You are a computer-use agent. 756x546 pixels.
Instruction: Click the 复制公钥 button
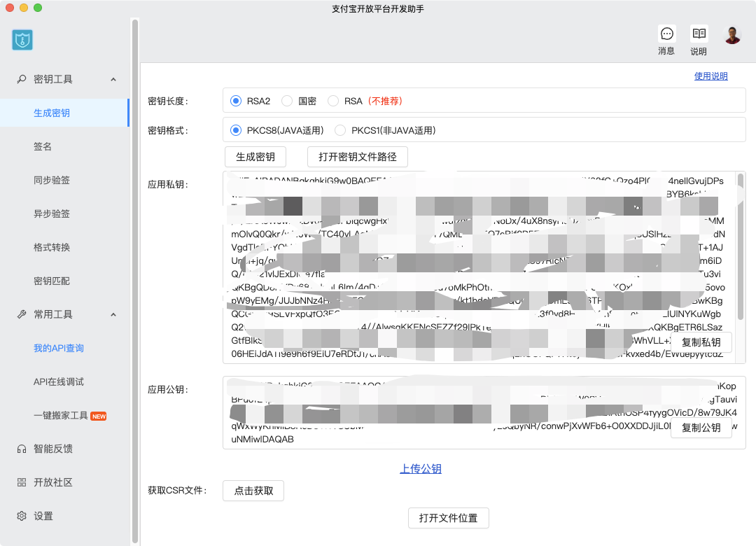(701, 428)
